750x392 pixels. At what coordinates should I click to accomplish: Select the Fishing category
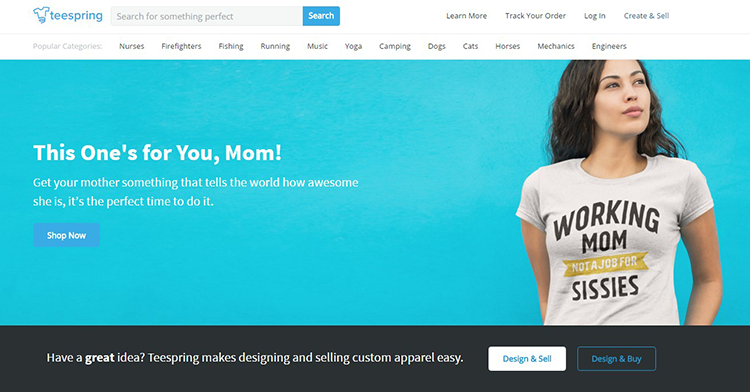231,46
